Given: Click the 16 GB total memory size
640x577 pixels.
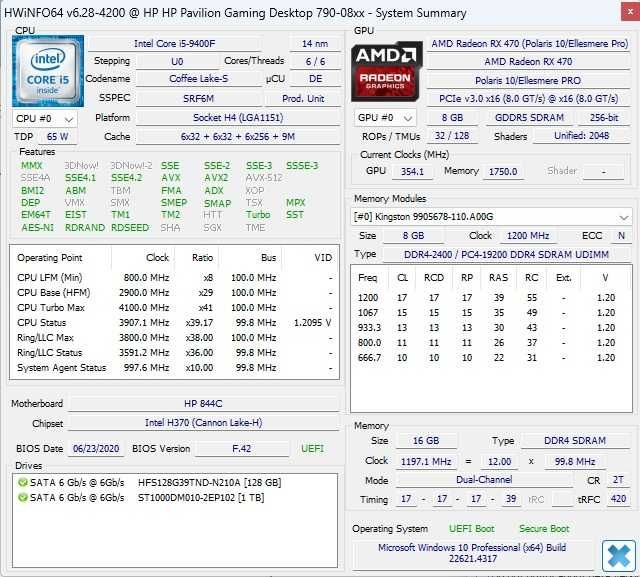Looking at the screenshot, I should 426,441.
